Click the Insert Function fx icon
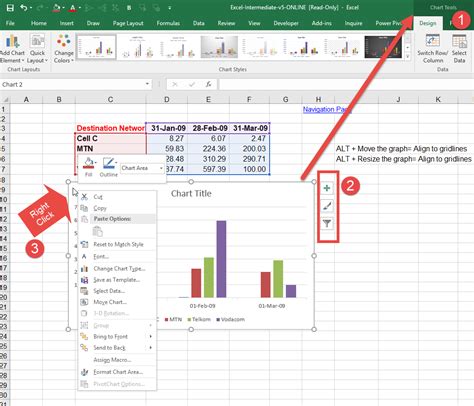This screenshot has height=406, width=474. pyautogui.click(x=208, y=84)
